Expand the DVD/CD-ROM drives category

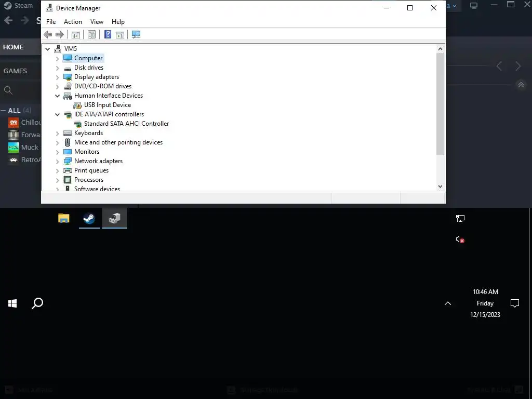coord(57,87)
